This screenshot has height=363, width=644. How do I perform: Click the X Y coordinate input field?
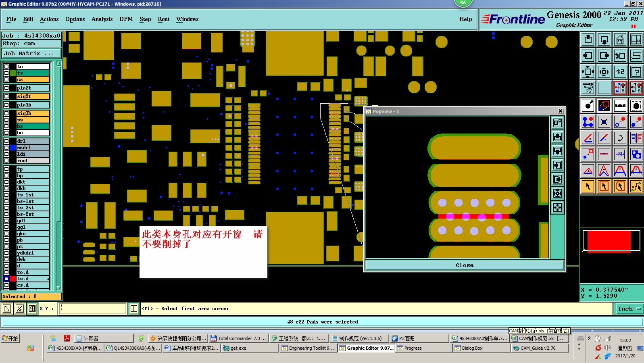93,309
